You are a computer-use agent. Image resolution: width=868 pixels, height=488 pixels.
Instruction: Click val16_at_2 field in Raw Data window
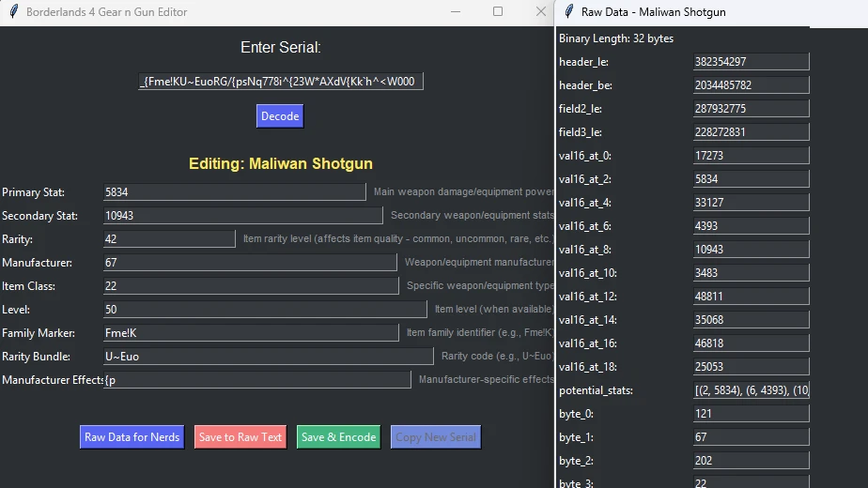tap(751, 178)
